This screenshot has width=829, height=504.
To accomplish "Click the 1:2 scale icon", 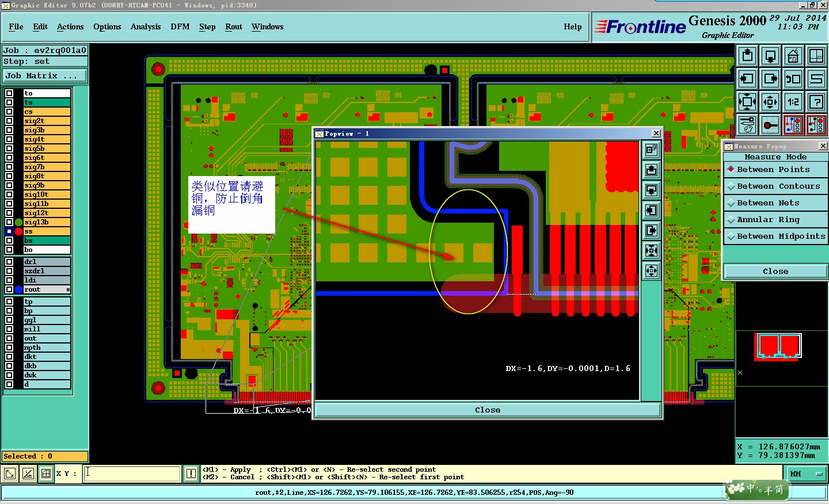I will click(793, 102).
